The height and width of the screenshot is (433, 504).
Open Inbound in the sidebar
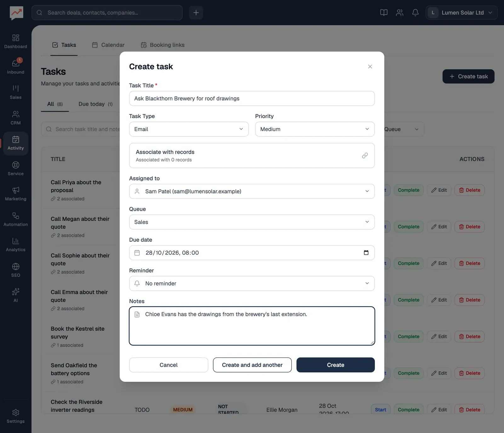[15, 67]
